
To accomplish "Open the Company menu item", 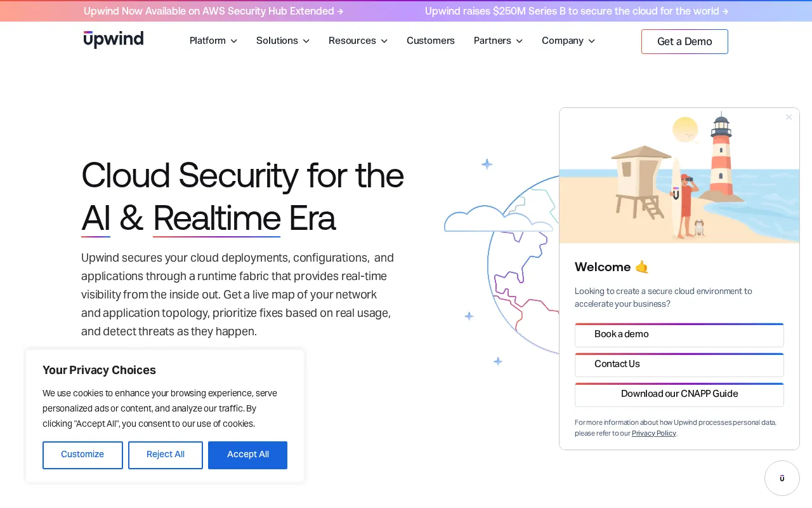I will coord(563,41).
